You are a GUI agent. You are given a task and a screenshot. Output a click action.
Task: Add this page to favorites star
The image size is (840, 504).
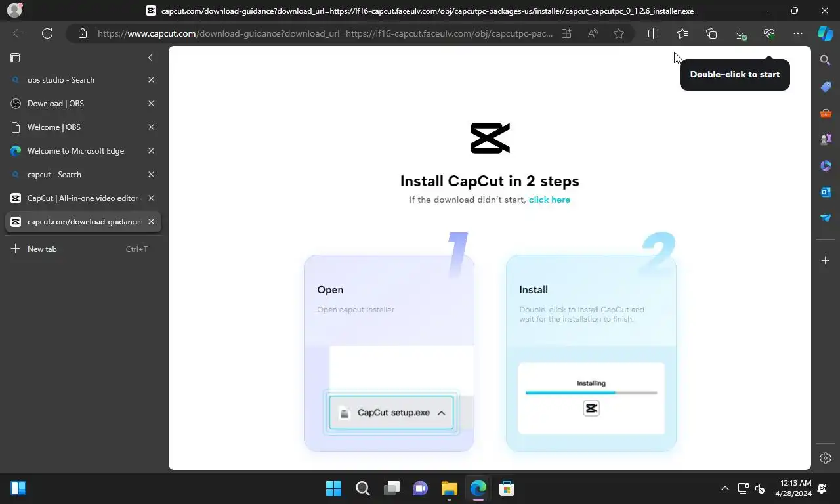tap(619, 33)
